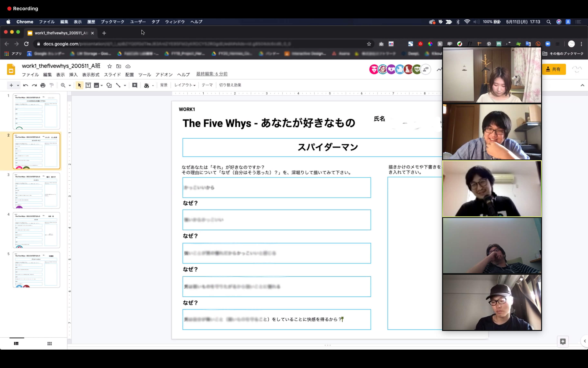This screenshot has width=588, height=368.
Task: Open the あ input tools dropdown
Action: 149,85
